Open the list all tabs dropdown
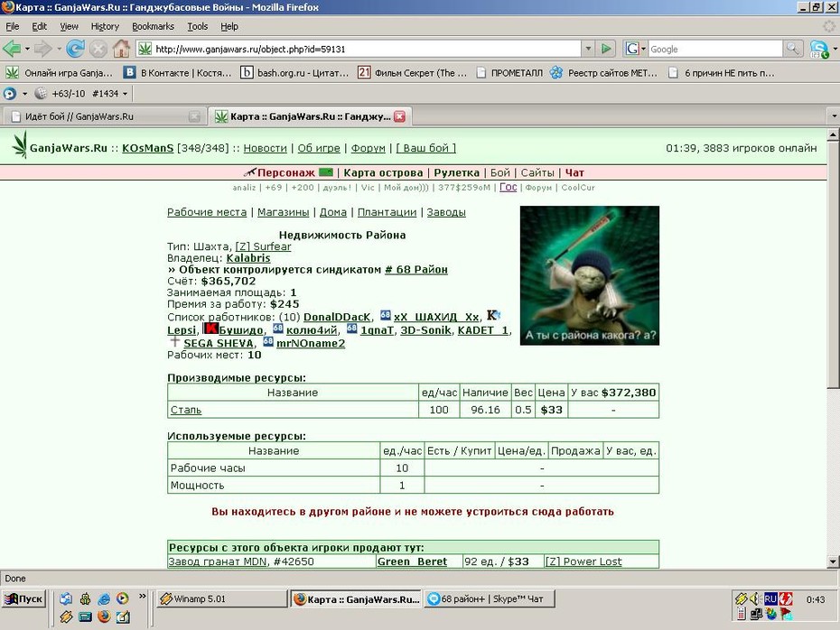This screenshot has width=840, height=630. 834,116
